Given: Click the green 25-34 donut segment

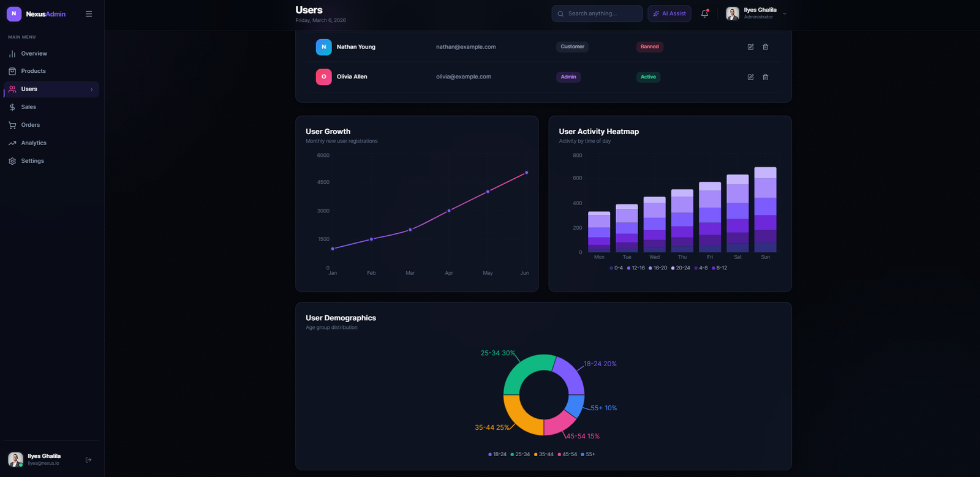Looking at the screenshot, I should [521, 371].
